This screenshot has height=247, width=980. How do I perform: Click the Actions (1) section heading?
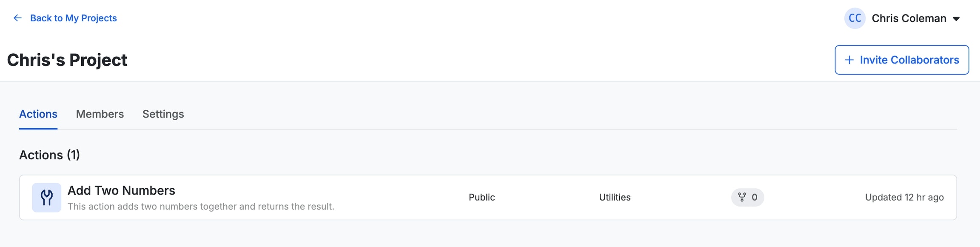(49, 155)
